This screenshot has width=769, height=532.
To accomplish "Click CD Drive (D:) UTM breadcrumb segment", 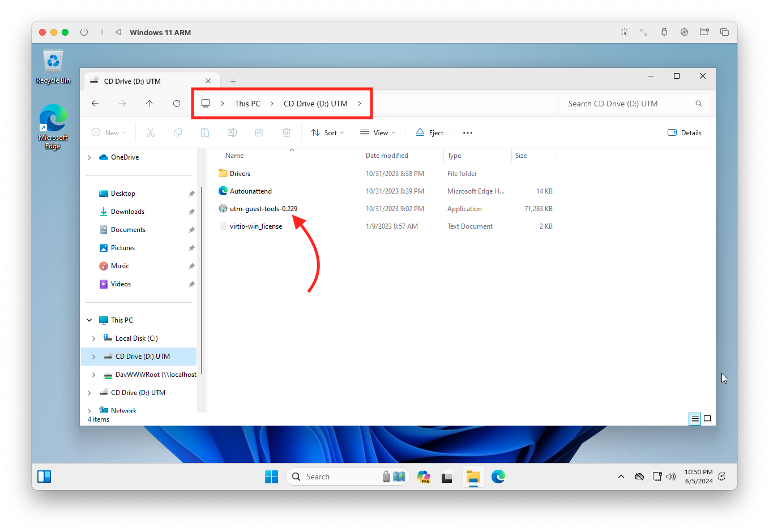I will click(x=315, y=104).
